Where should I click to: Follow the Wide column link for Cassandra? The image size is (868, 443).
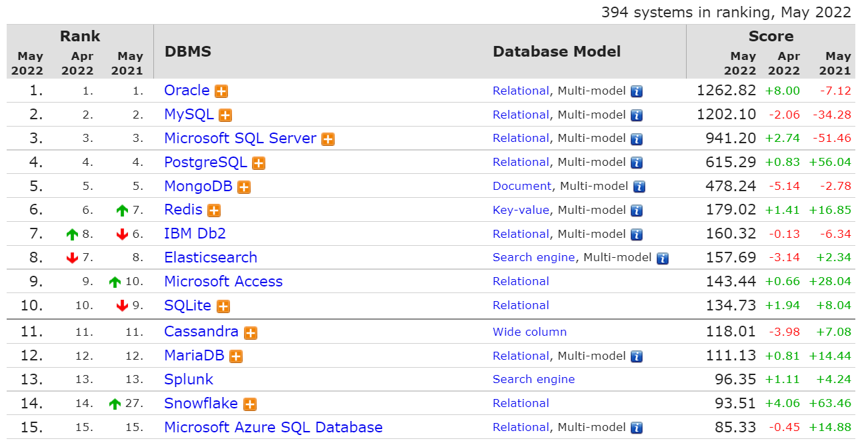point(530,332)
